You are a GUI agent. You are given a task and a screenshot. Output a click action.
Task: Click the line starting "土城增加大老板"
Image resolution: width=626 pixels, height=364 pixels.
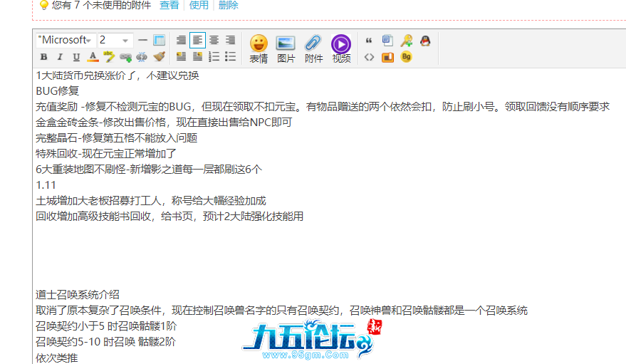(151, 201)
